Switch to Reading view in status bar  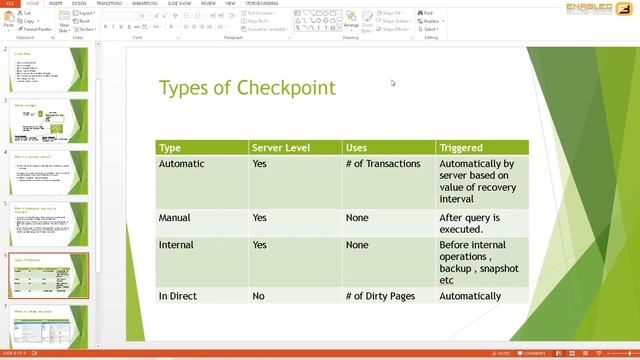585,353
